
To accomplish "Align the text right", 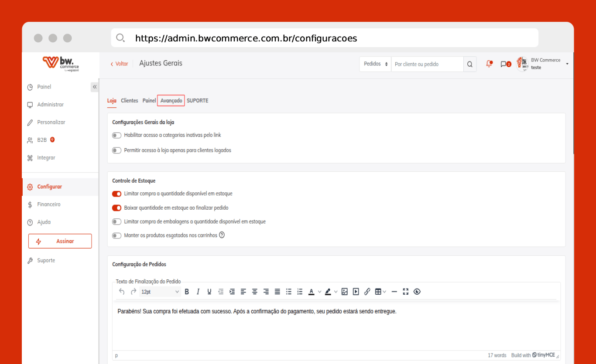I will pos(266,292).
